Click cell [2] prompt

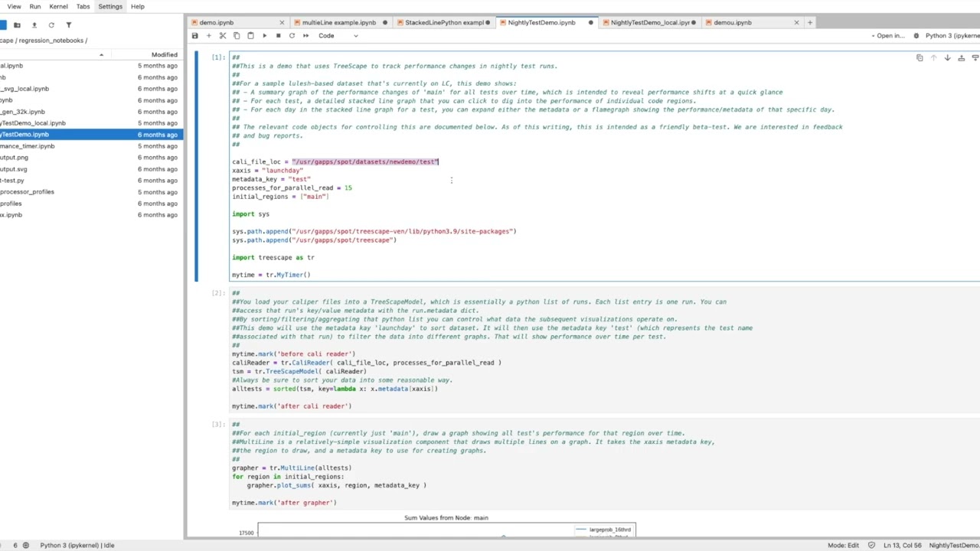[x=218, y=293]
